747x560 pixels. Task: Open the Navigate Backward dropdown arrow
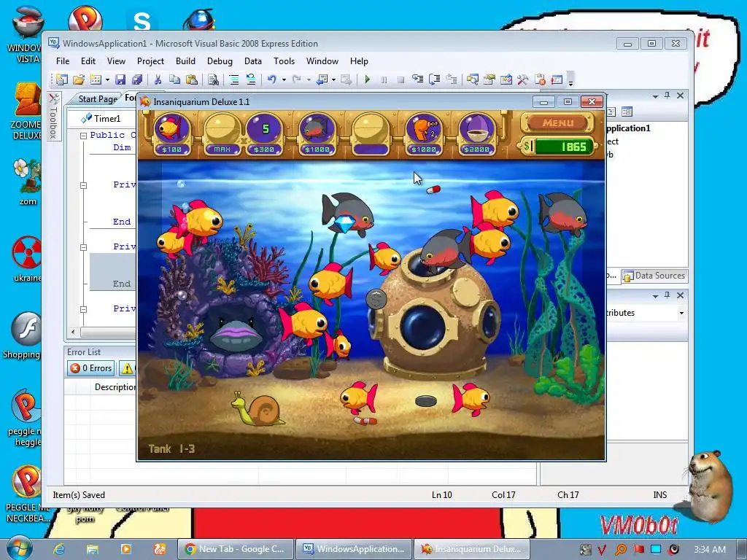pos(333,80)
